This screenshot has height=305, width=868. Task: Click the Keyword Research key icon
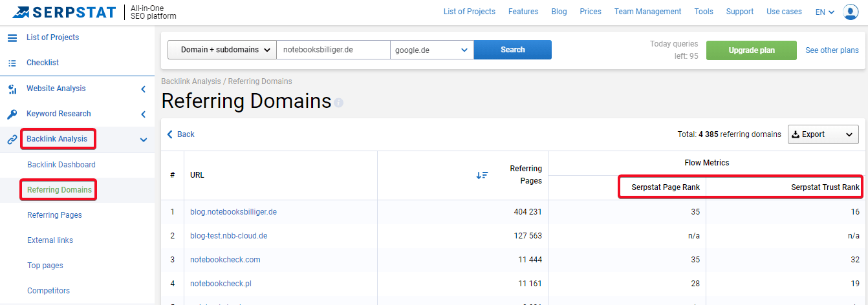[12, 114]
